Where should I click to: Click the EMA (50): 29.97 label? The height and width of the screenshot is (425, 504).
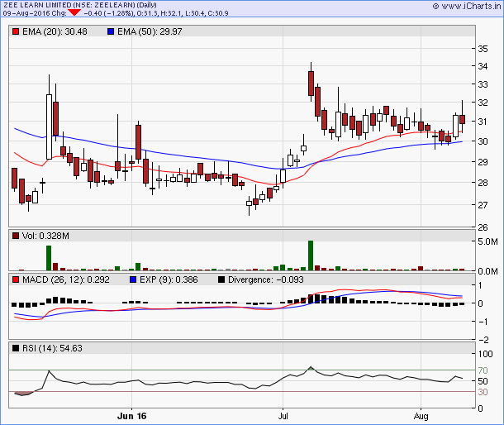pos(150,31)
